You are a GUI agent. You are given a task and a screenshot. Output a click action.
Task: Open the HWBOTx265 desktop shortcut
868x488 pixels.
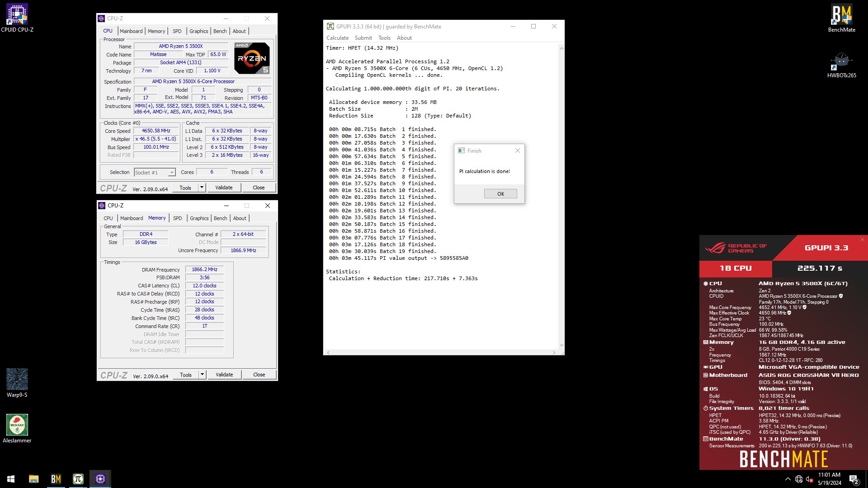click(841, 65)
